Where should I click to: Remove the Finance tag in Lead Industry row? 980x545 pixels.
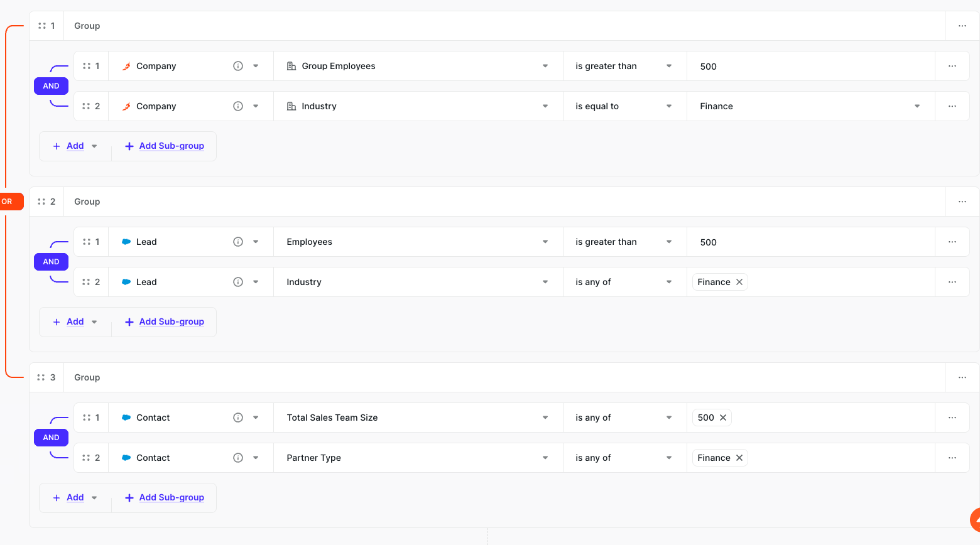739,282
